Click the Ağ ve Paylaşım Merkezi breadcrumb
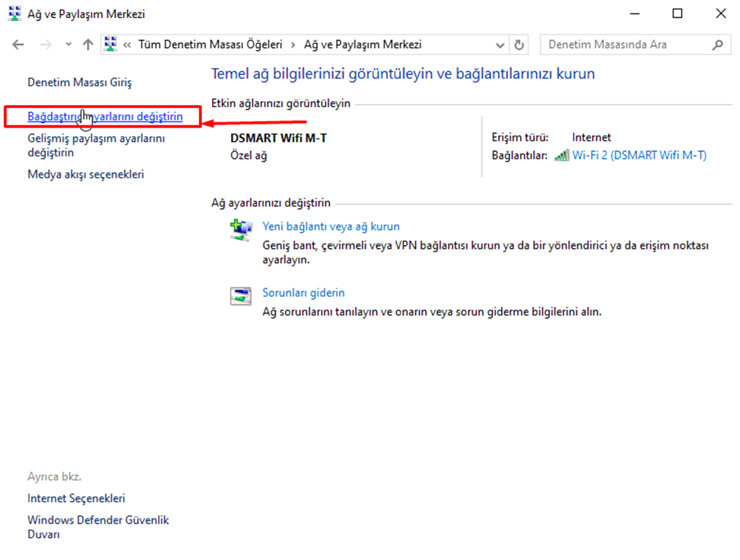 click(363, 45)
